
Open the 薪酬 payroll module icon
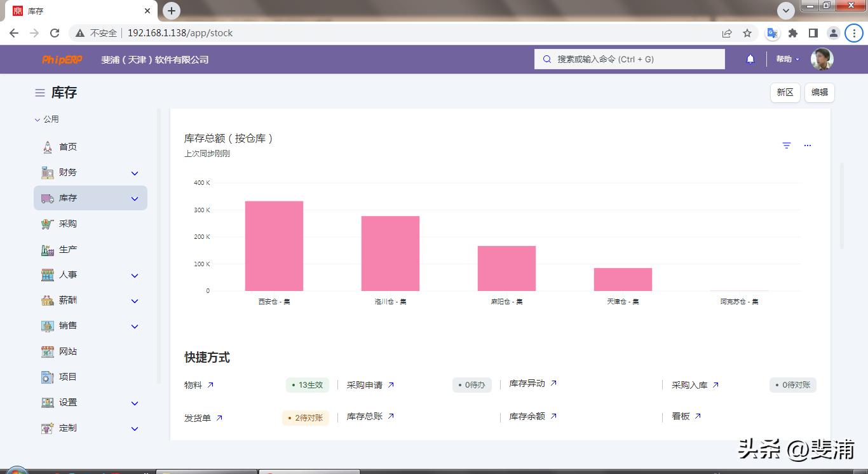point(48,300)
